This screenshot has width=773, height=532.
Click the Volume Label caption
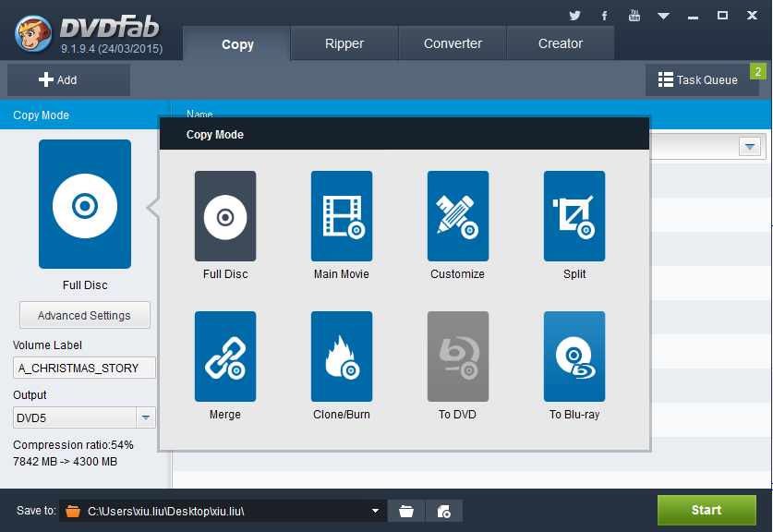coord(47,345)
